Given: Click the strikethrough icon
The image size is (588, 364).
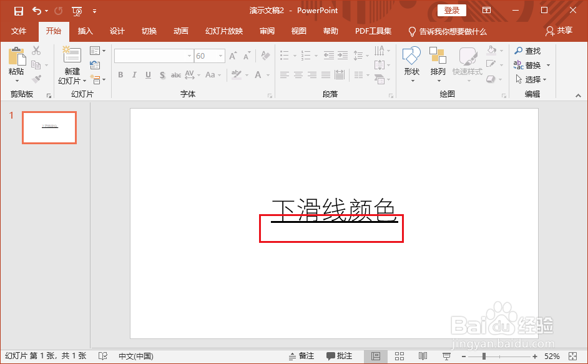Looking at the screenshot, I should (x=176, y=75).
